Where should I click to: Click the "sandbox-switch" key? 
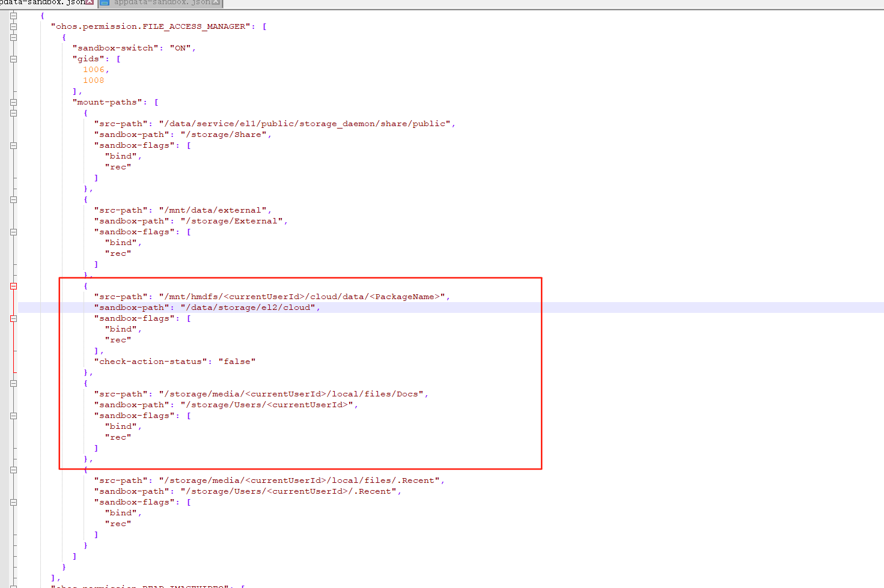(x=115, y=48)
